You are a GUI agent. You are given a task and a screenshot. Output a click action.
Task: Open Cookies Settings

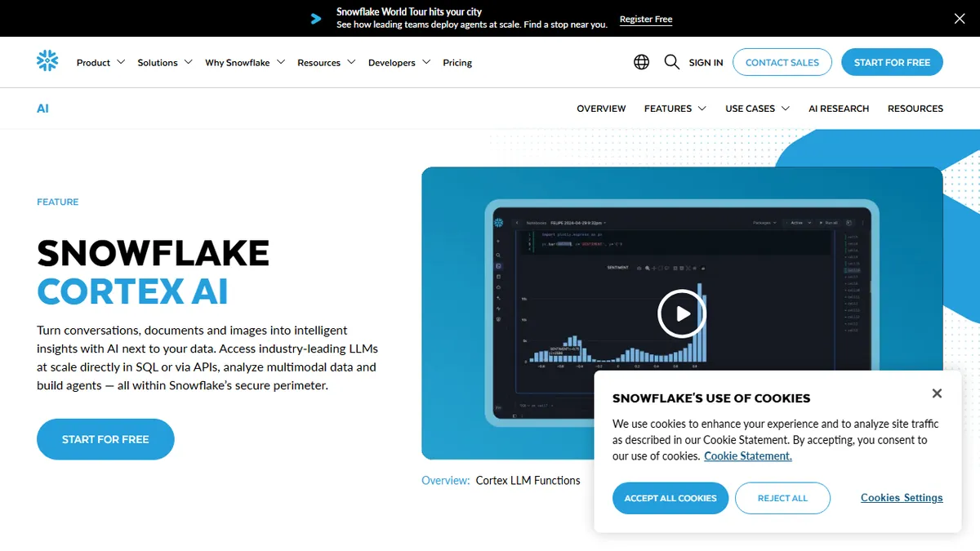click(x=902, y=498)
